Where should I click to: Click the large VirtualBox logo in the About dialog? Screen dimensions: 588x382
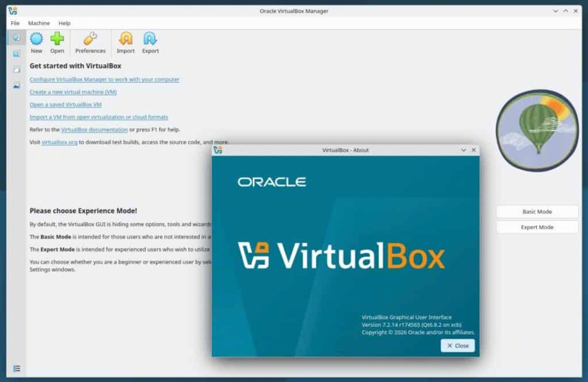pos(341,256)
